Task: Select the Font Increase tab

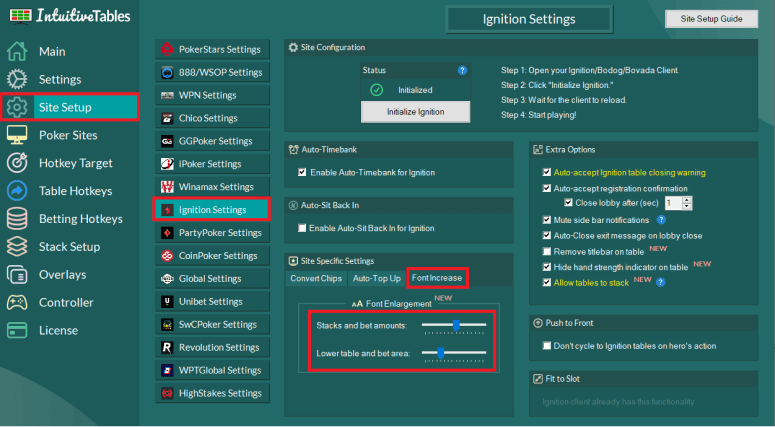Action: click(437, 278)
